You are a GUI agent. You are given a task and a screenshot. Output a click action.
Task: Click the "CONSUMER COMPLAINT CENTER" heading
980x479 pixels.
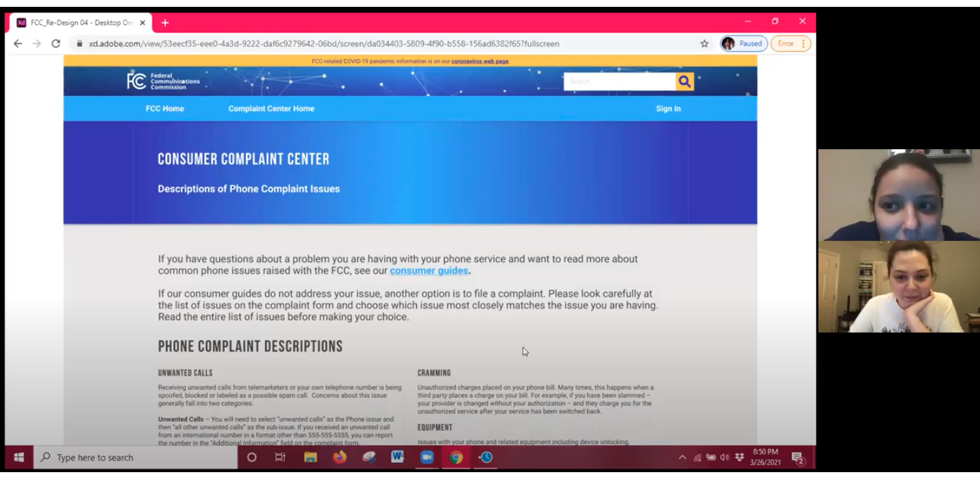tap(244, 159)
